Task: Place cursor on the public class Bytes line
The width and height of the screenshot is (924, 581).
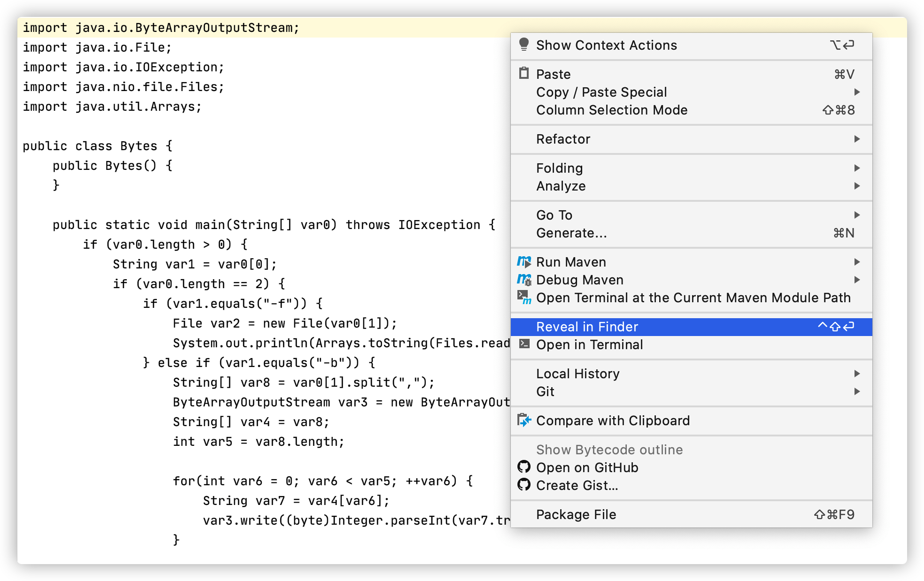Action: pos(98,146)
